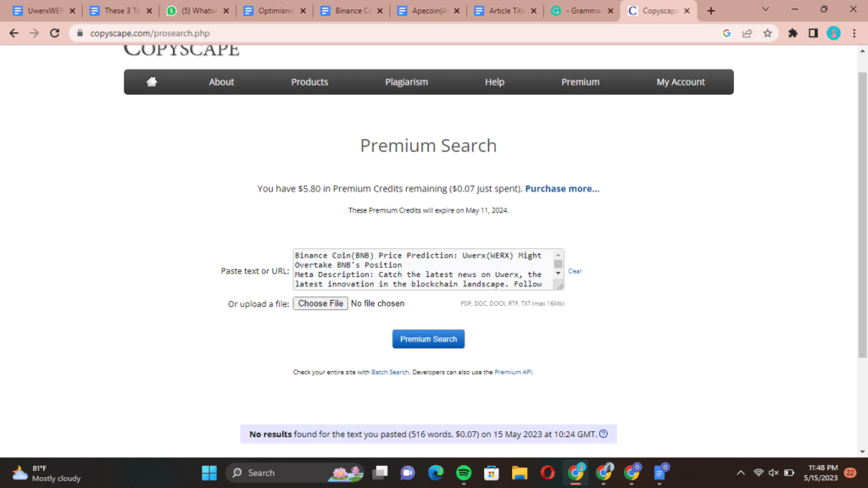
Task: Open the Products menu
Action: tap(309, 82)
